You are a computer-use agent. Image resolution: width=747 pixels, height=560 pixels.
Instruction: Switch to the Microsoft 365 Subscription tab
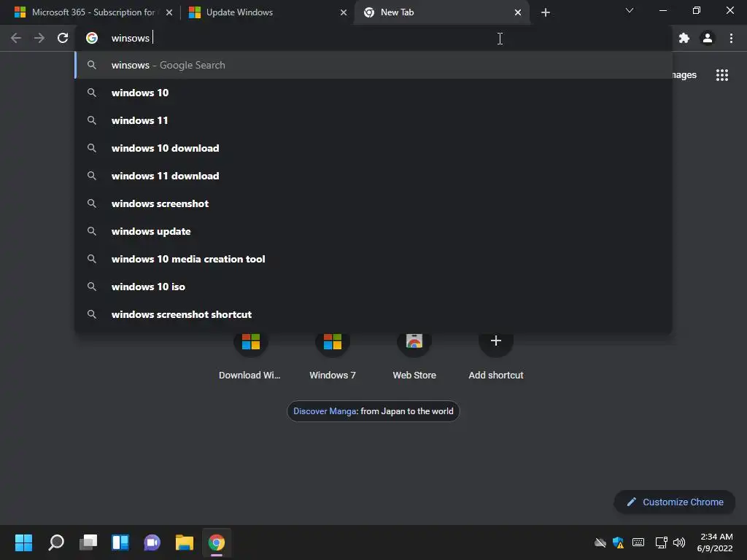pos(93,12)
